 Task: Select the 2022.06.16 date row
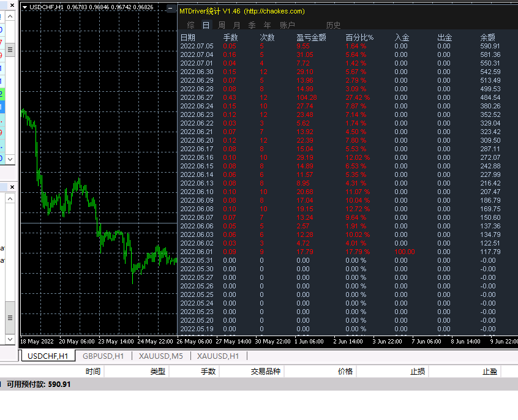[197, 157]
